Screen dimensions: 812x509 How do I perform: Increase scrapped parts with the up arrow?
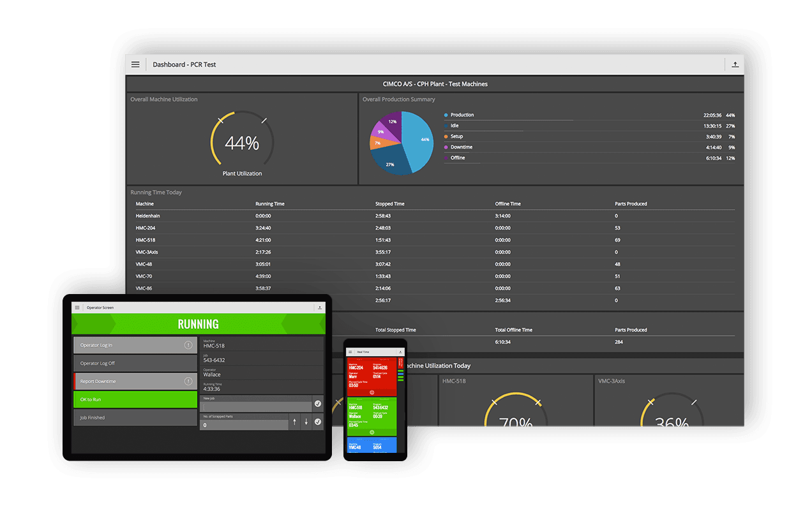[x=294, y=422]
